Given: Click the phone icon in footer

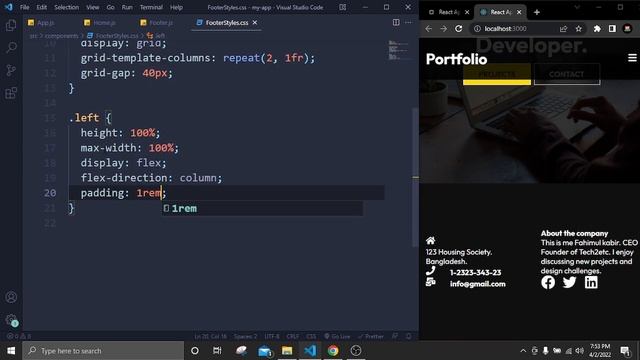Looking at the screenshot, I should click(x=431, y=271).
